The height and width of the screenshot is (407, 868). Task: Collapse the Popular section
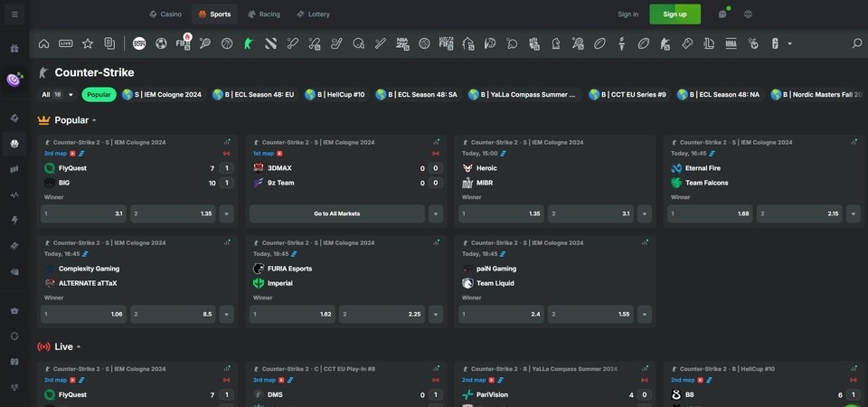94,120
